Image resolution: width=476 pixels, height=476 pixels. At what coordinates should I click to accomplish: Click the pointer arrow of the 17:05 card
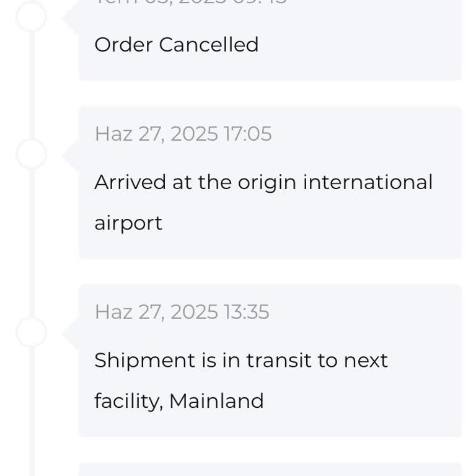pyautogui.click(x=71, y=154)
